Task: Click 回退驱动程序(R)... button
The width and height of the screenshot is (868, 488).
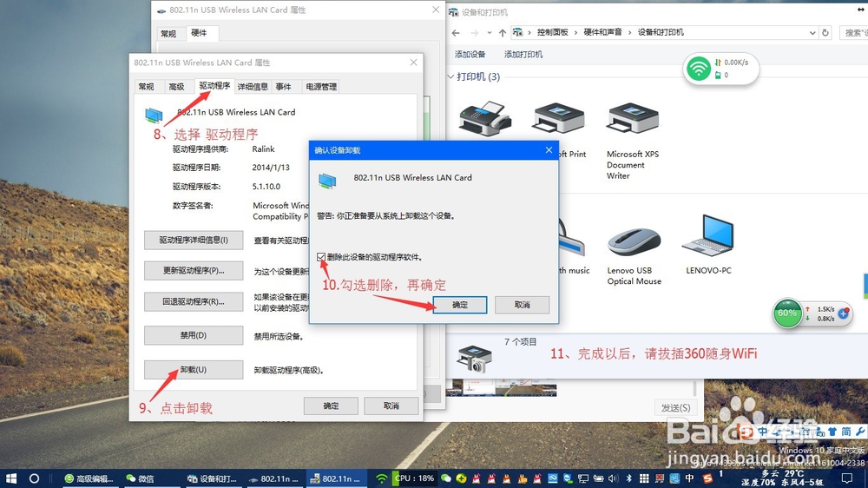Action: tap(194, 301)
